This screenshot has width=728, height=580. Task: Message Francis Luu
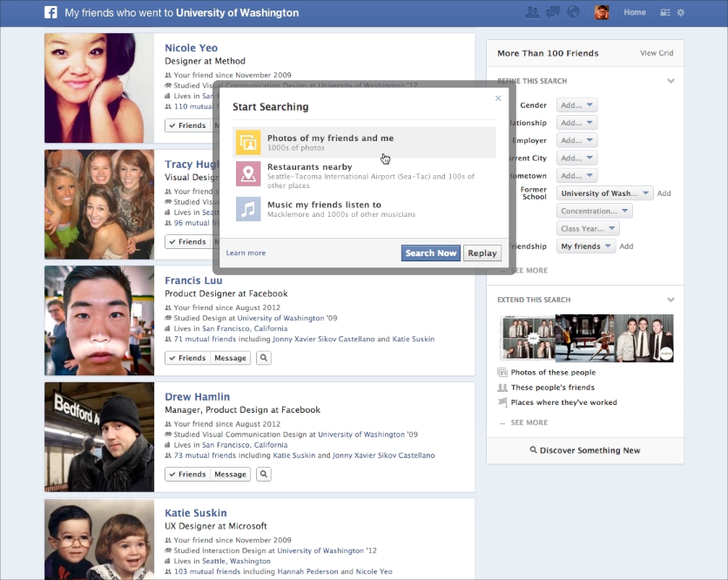coord(230,358)
